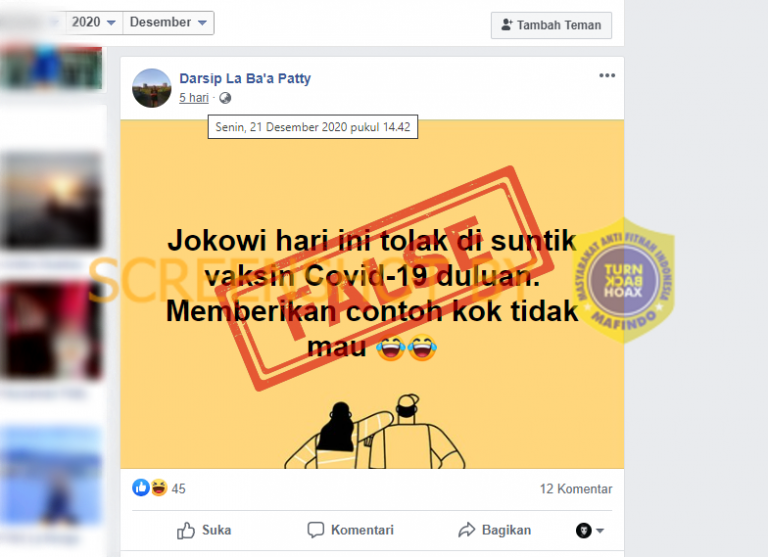Open the yellow Jokowi vaksin post image
Viewport: 768px width, 557px height.
[x=372, y=294]
